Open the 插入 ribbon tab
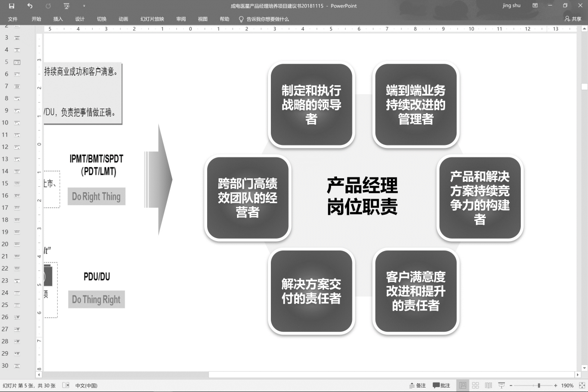Screen dimensions: 588x392 tap(58, 19)
